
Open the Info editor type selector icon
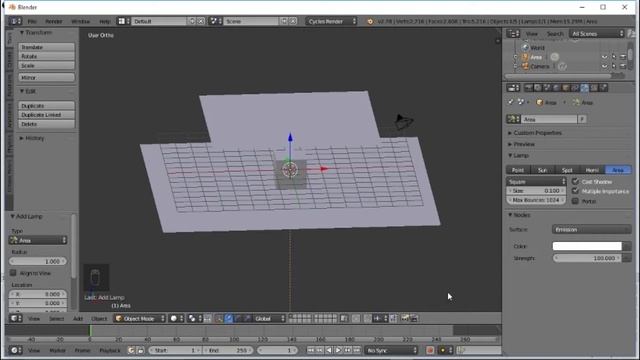coord(15,21)
